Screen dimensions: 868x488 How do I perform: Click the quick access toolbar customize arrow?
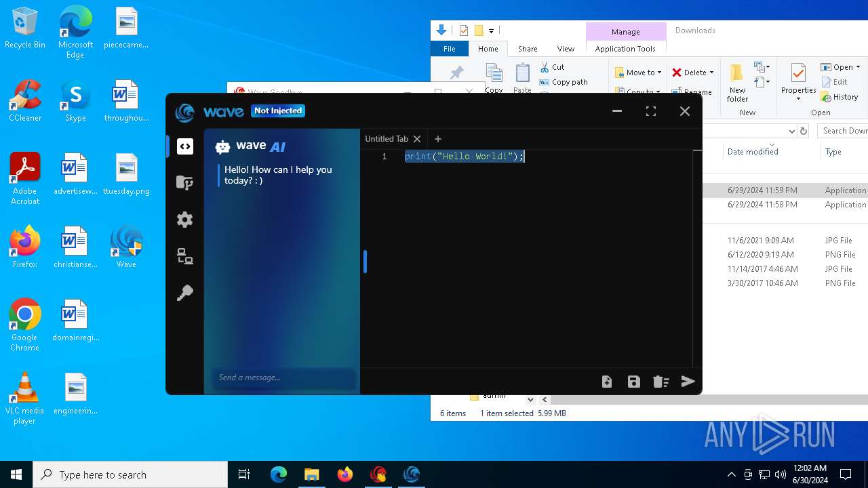coord(491,30)
